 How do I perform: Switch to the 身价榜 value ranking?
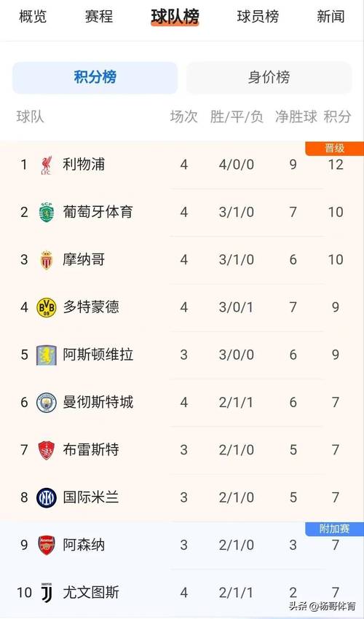pyautogui.click(x=269, y=77)
